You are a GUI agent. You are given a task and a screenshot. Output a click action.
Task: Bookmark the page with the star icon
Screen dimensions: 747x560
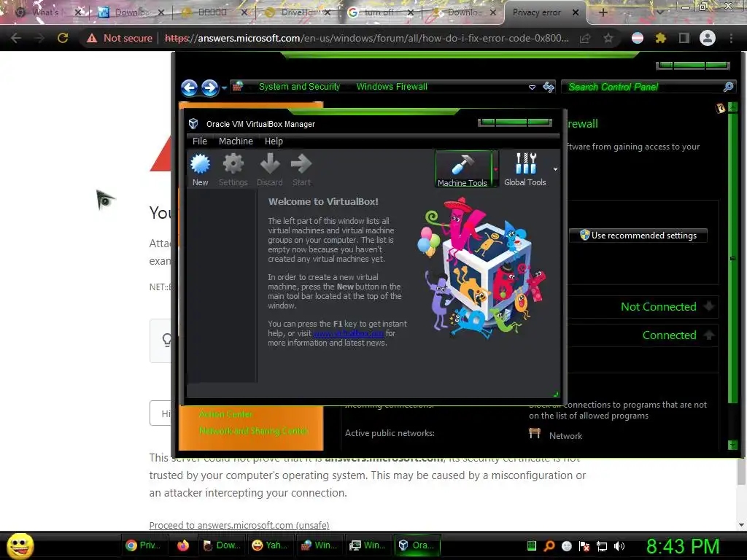(x=608, y=38)
